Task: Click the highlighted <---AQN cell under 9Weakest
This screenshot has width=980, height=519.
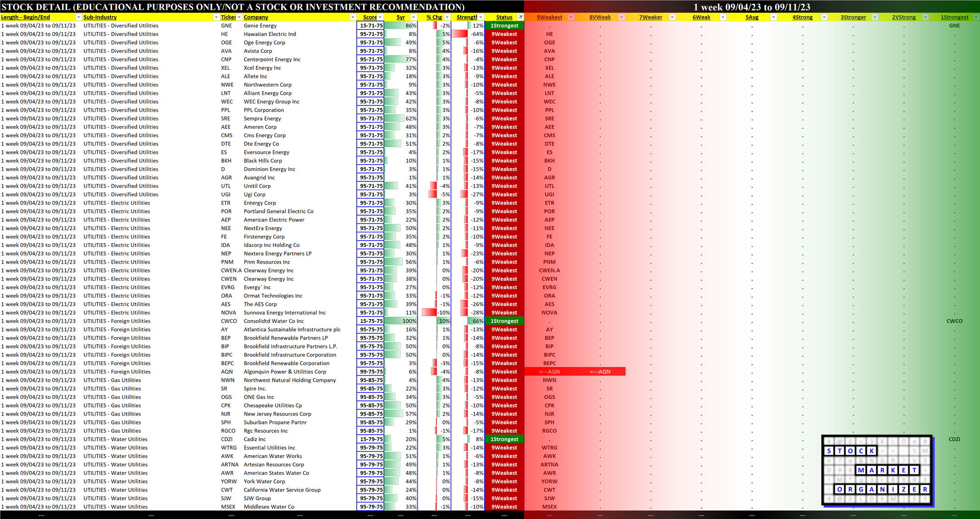Action: tap(549, 371)
